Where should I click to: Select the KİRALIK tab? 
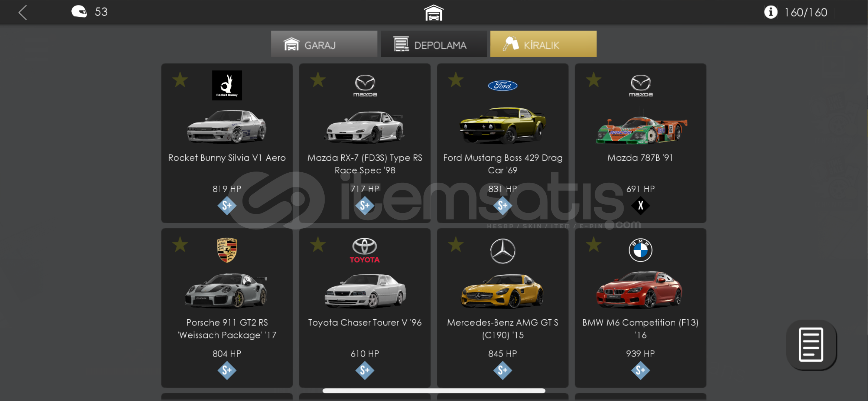pos(543,44)
